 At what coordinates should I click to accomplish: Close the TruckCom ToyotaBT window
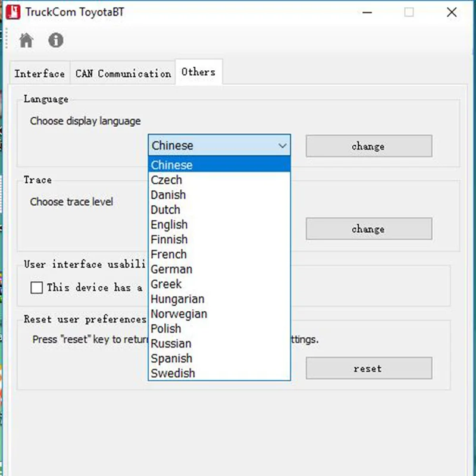[452, 12]
